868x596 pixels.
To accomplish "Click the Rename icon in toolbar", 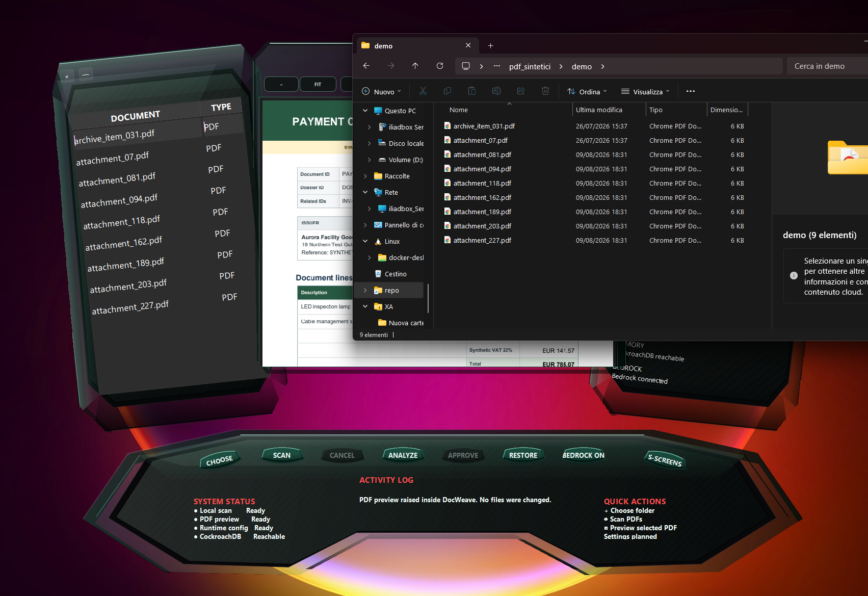I will click(x=496, y=91).
